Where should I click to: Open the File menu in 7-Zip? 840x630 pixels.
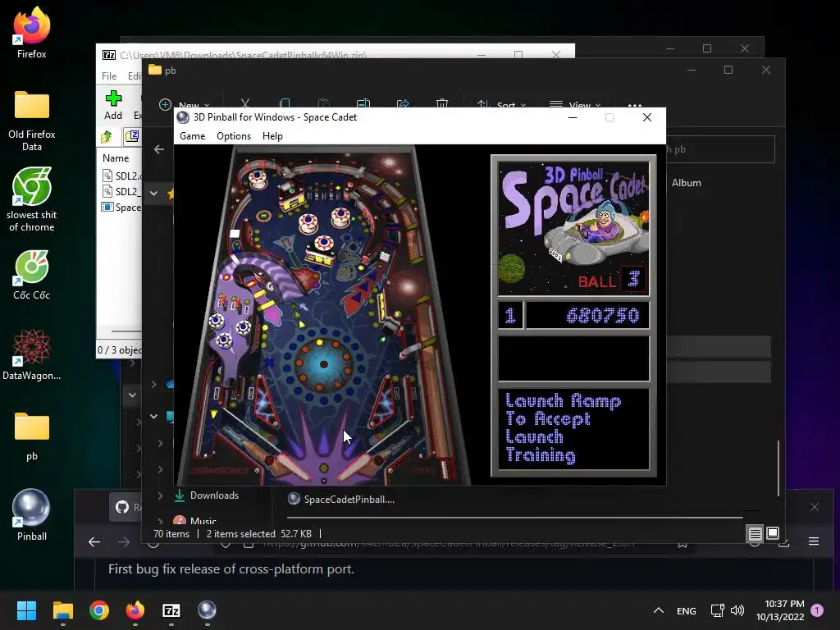point(109,76)
